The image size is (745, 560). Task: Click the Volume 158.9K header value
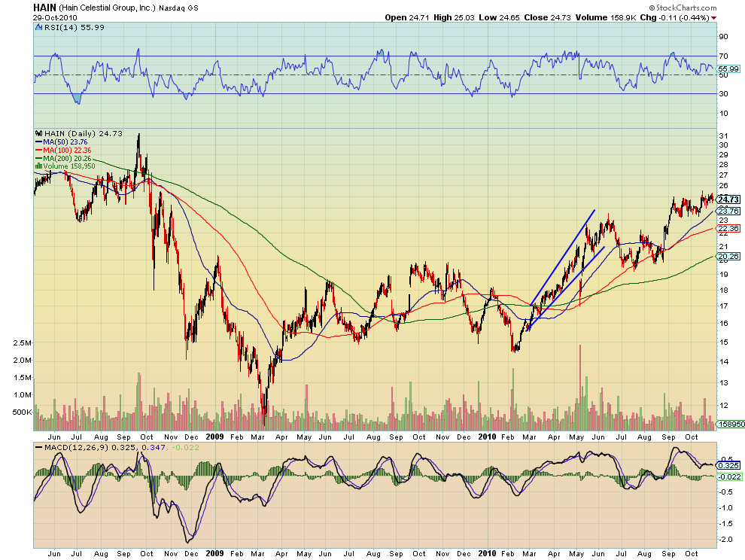click(x=606, y=17)
